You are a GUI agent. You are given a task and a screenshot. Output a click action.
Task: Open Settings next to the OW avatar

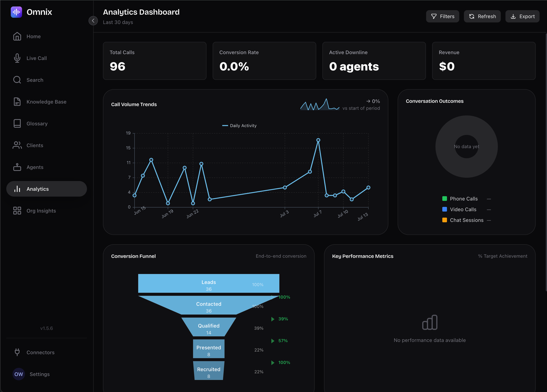(x=40, y=374)
